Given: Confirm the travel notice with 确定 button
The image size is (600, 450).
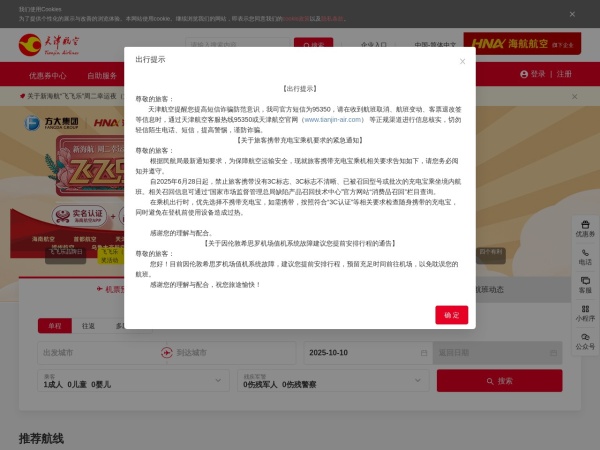Looking at the screenshot, I should [452, 315].
